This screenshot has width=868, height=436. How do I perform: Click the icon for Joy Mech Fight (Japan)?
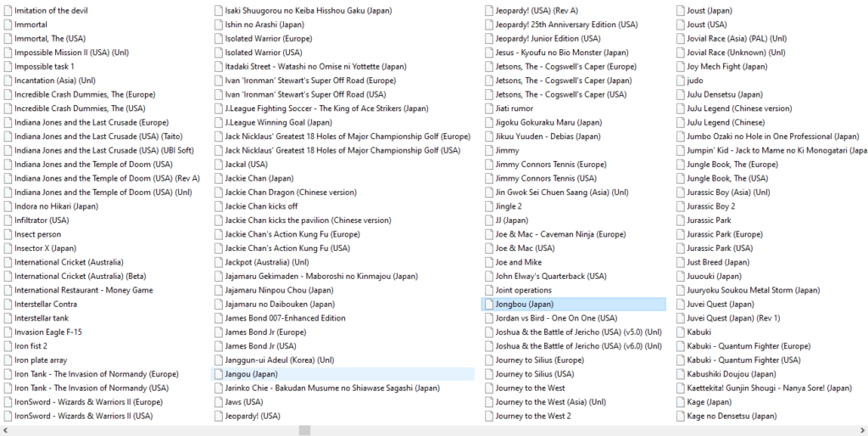coord(680,66)
